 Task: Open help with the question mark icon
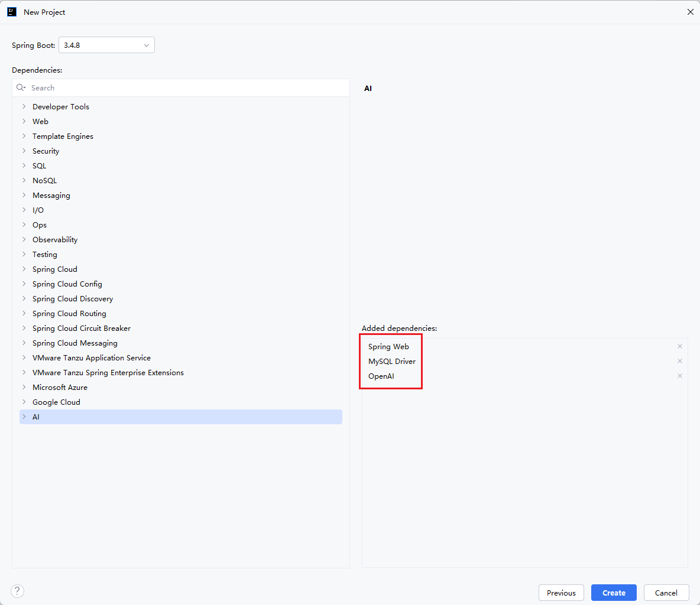[17, 591]
